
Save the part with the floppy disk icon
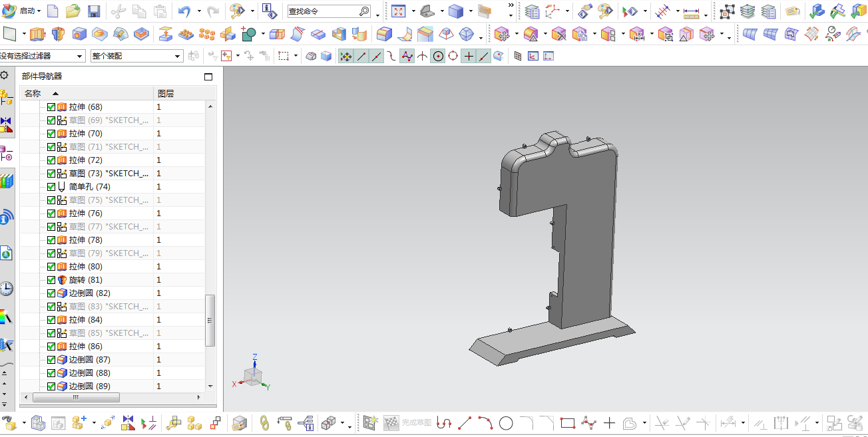point(94,11)
